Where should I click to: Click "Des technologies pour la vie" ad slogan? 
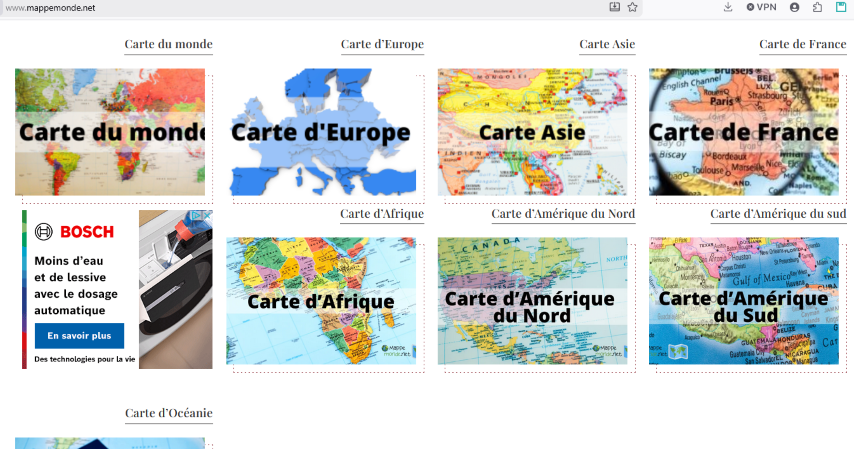point(84,359)
